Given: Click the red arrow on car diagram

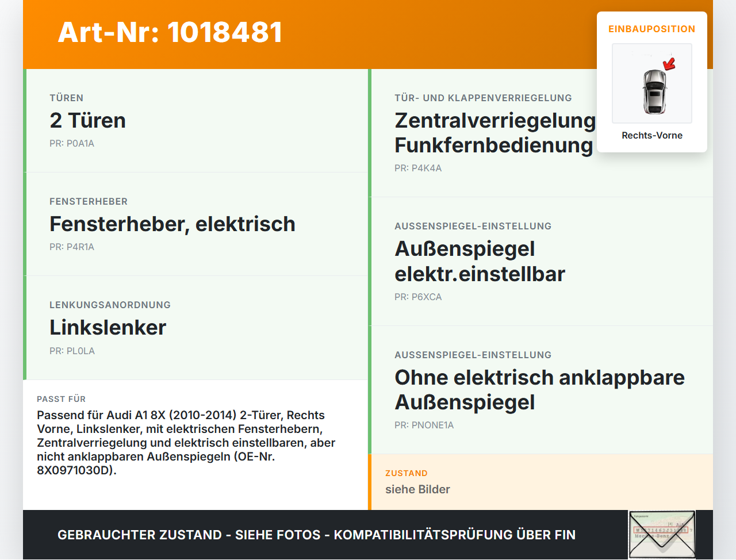Looking at the screenshot, I should 669,63.
